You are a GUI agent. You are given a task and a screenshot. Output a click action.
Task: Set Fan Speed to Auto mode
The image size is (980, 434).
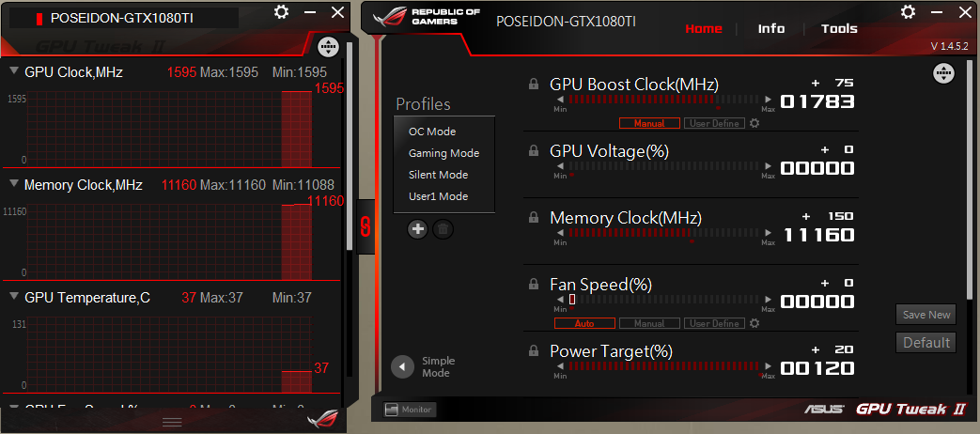click(x=584, y=323)
